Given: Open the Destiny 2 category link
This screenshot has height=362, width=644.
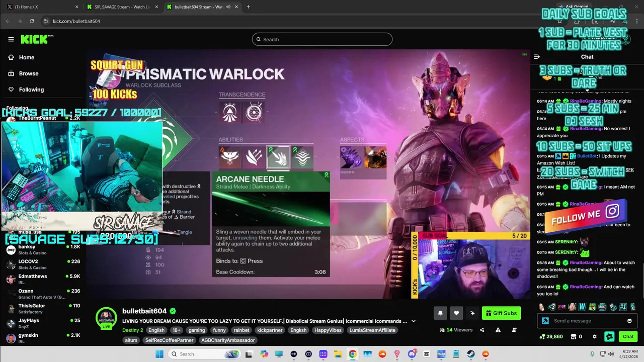Looking at the screenshot, I should click(132, 330).
